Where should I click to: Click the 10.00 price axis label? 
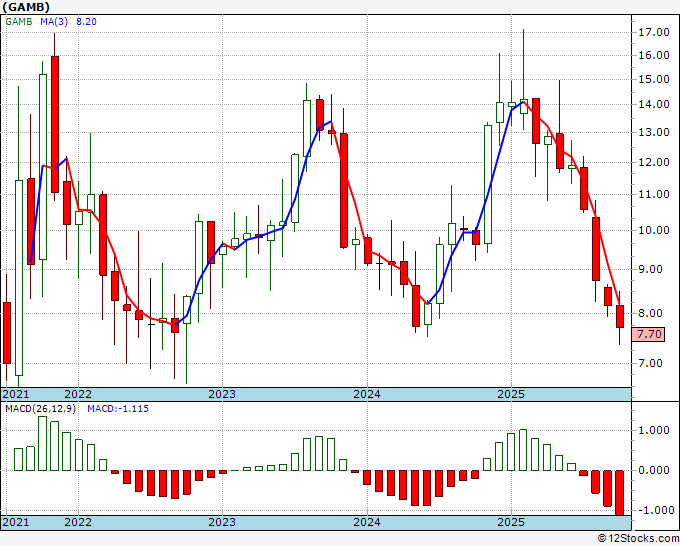coord(654,231)
